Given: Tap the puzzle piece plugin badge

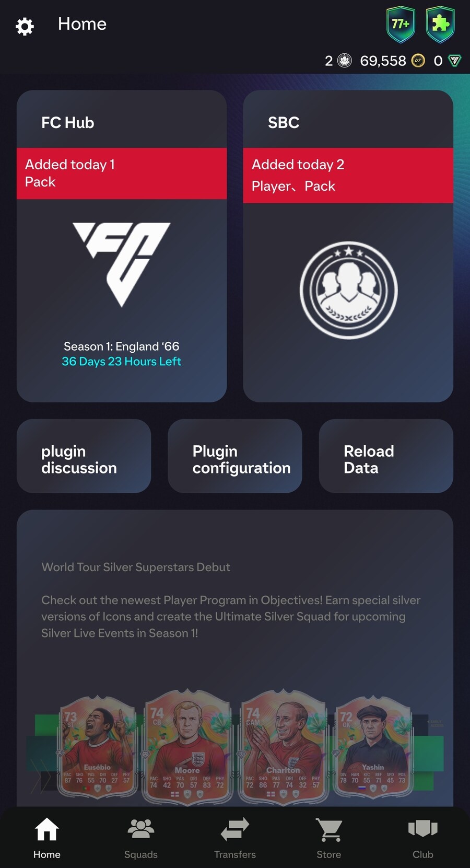Looking at the screenshot, I should point(440,24).
